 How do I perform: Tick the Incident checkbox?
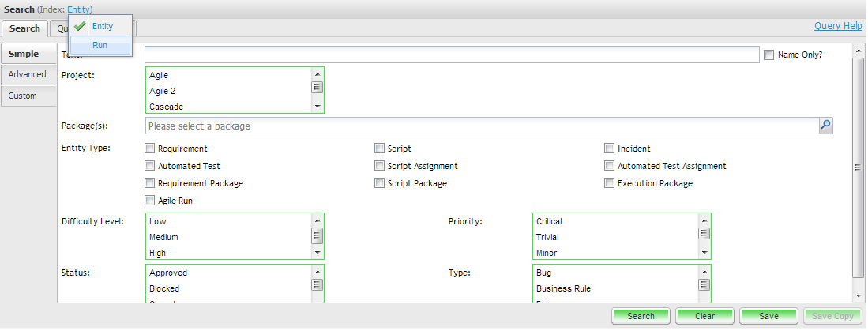(610, 149)
